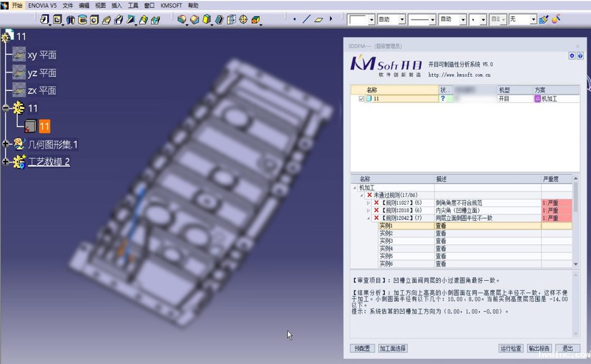The width and height of the screenshot is (591, 364).
Task: Open the help icon in the 3DDFM dialog header
Action: pos(578,56)
